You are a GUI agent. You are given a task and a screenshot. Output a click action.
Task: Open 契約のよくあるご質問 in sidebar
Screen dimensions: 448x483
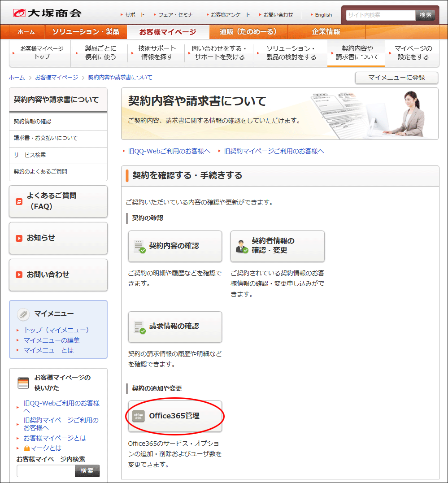tap(58, 172)
